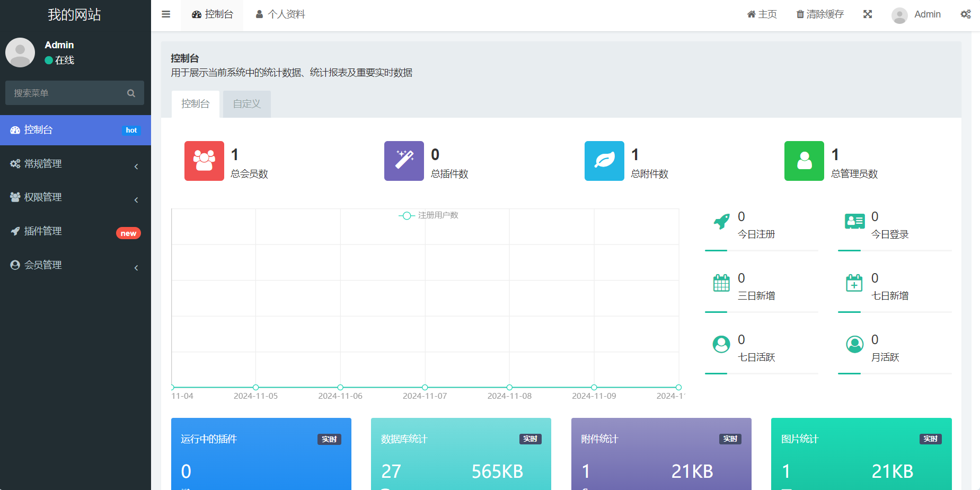Screen dimensions: 980x490
Task: Click the 总附件数 leaf icon
Action: pos(604,161)
